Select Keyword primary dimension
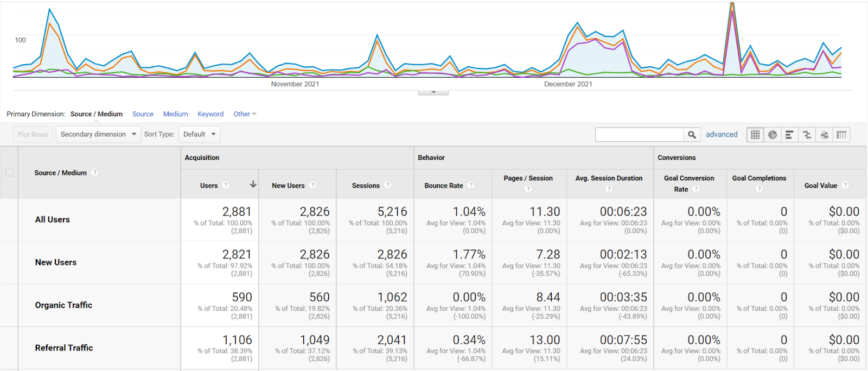 coord(210,114)
